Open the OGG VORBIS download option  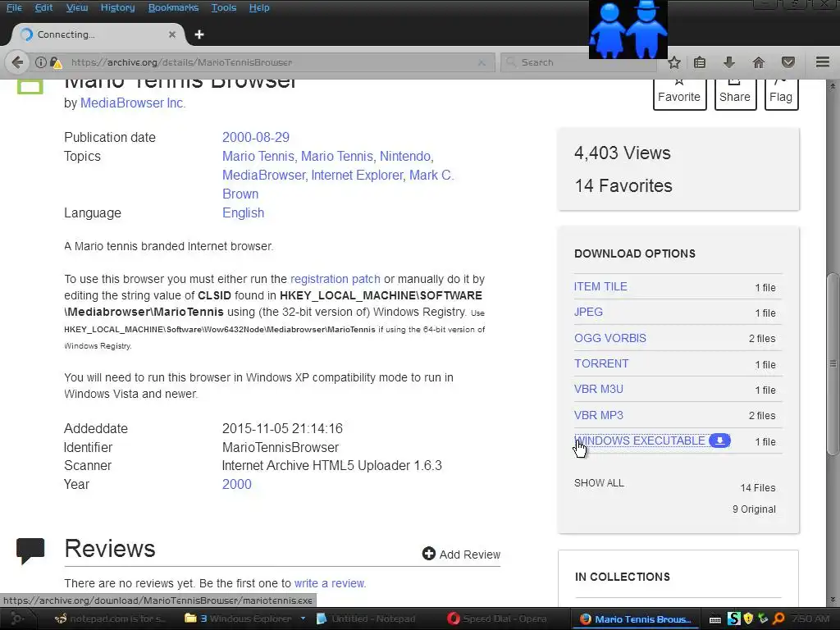point(610,338)
